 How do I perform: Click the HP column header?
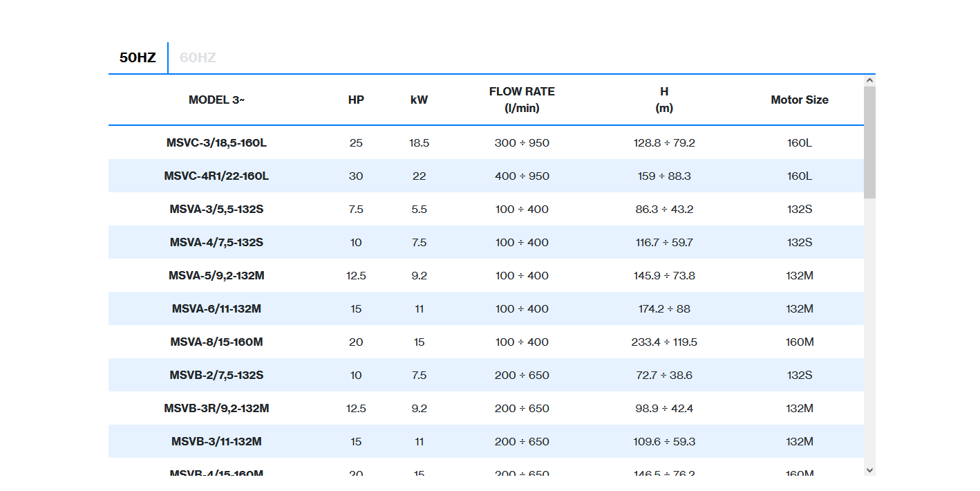(356, 100)
